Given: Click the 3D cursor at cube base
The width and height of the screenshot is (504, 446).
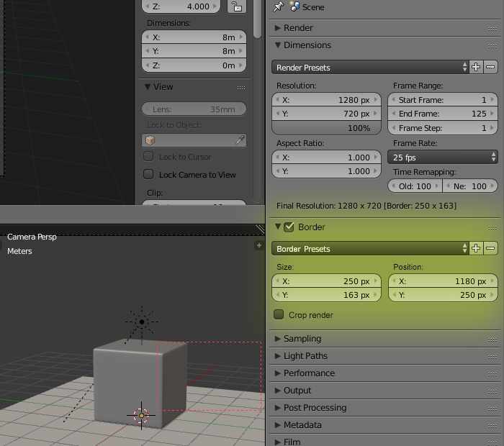Looking at the screenshot, I should click(x=141, y=416).
